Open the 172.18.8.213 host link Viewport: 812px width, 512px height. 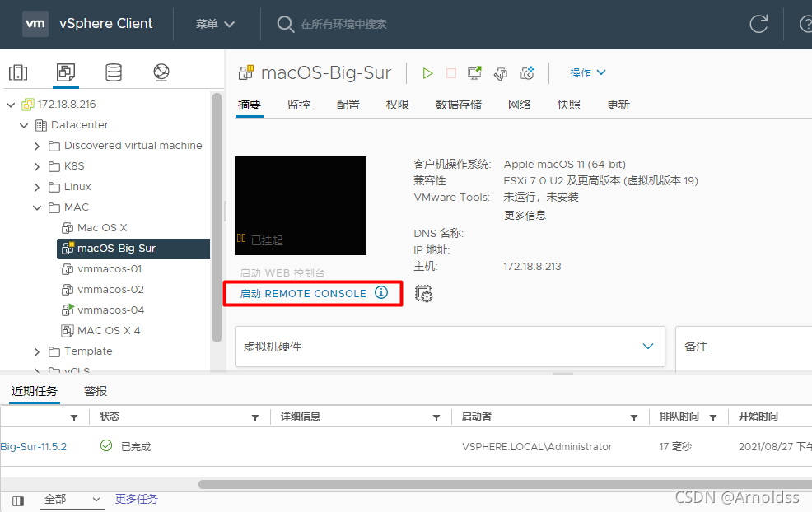tap(532, 267)
